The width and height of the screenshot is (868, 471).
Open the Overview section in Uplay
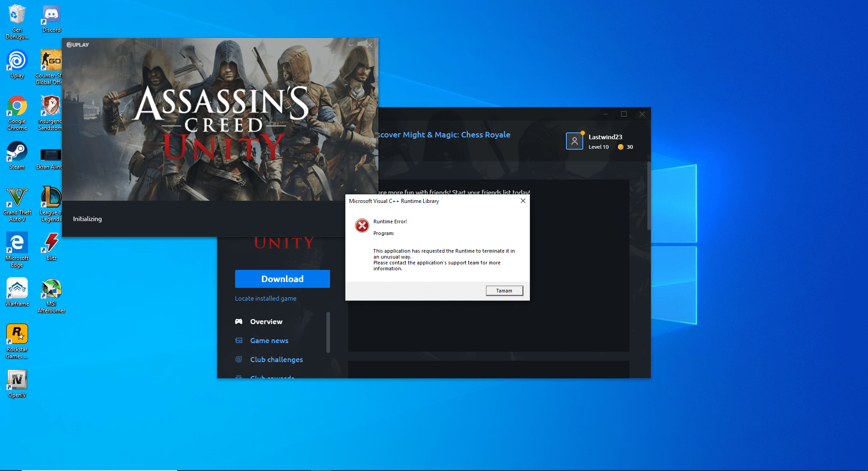pyautogui.click(x=266, y=322)
